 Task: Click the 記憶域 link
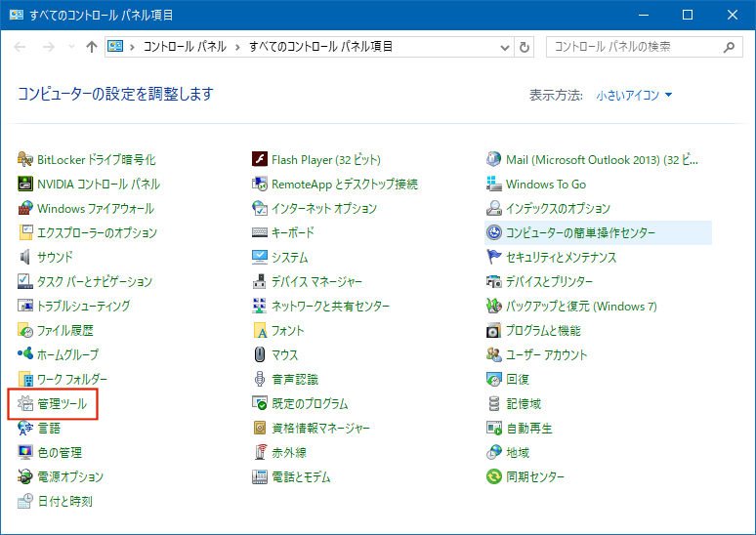pyautogui.click(x=524, y=403)
